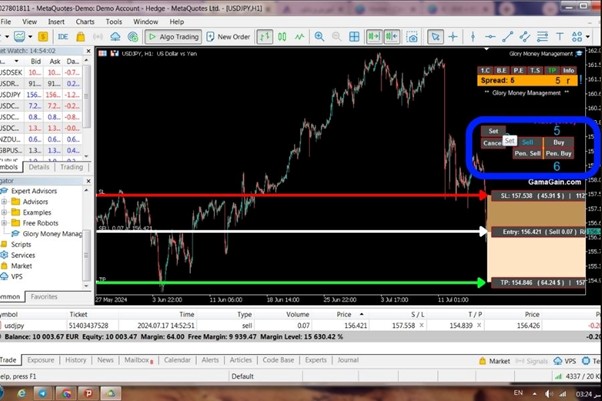
Task: Click the New Order toolbar button
Action: tap(228, 37)
